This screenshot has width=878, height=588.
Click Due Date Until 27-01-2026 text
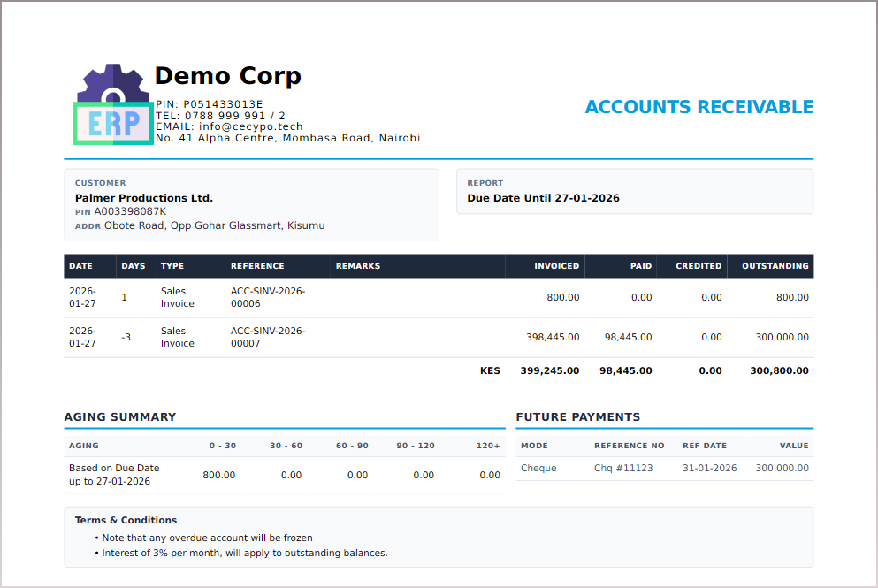point(543,198)
